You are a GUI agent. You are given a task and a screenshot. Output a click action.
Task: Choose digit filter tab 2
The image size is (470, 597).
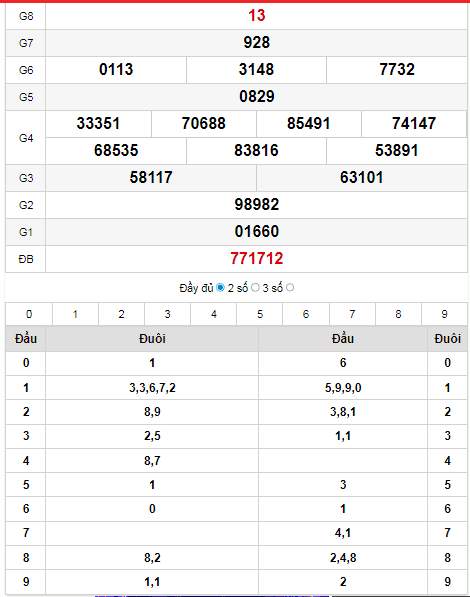pos(121,314)
